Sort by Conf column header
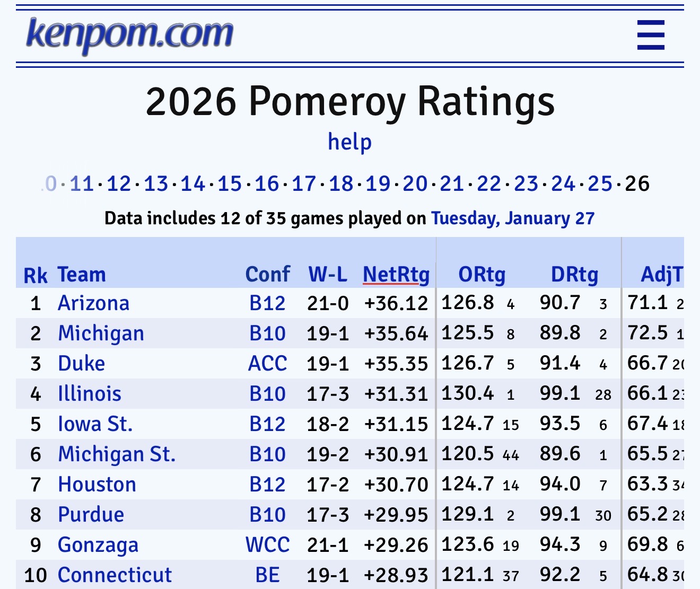Screen dimensions: 700x589 pyautogui.click(x=267, y=275)
